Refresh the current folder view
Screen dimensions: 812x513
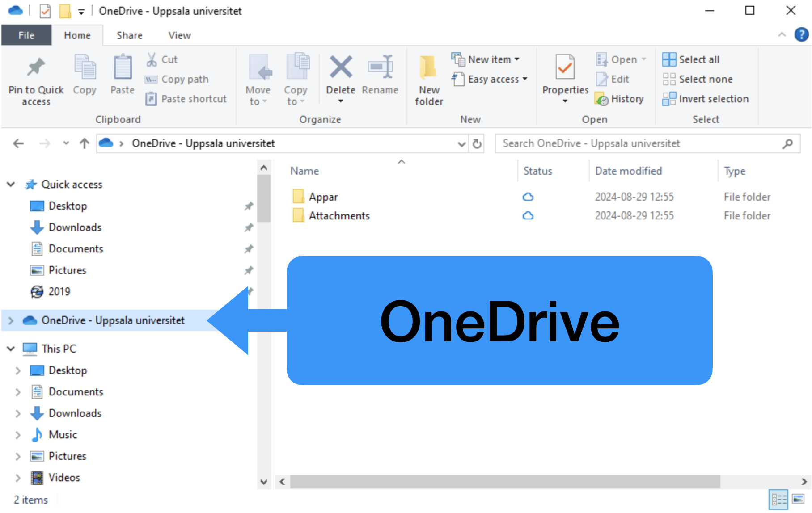(x=477, y=143)
